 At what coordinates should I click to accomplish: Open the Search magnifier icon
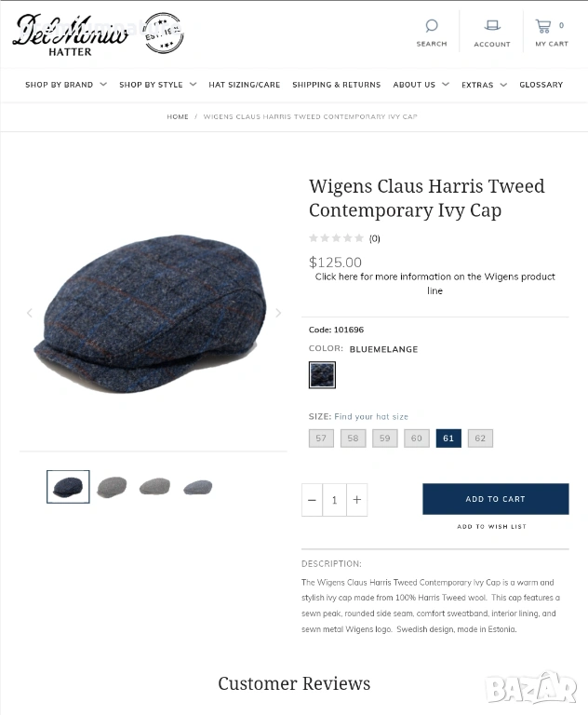coord(431,25)
